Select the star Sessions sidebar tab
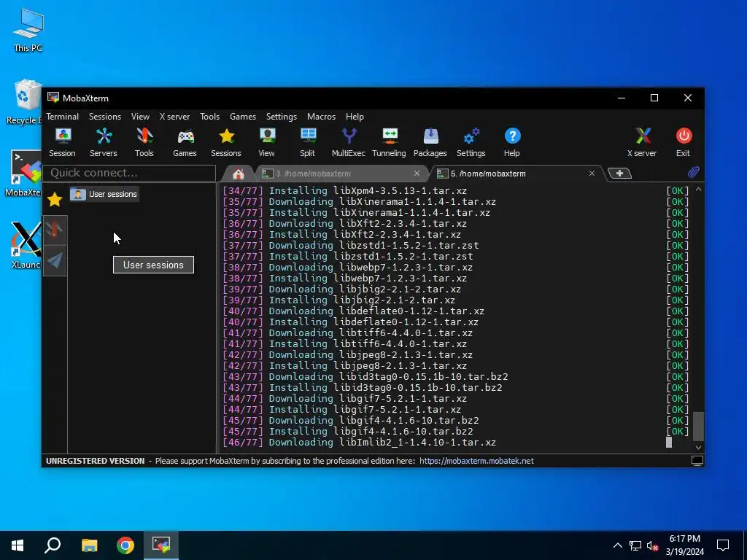 coord(55,199)
